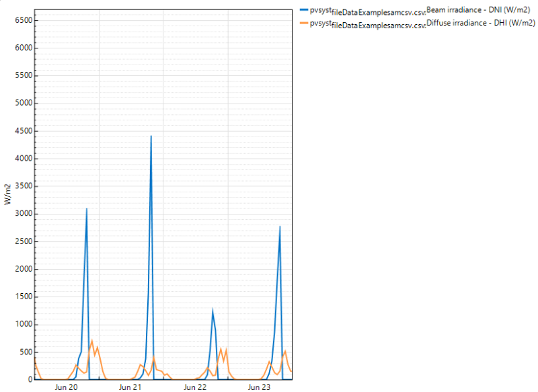Screen dimensions: 538x392
Task: Click the Jun 22 x-axis label
Action: point(196,387)
